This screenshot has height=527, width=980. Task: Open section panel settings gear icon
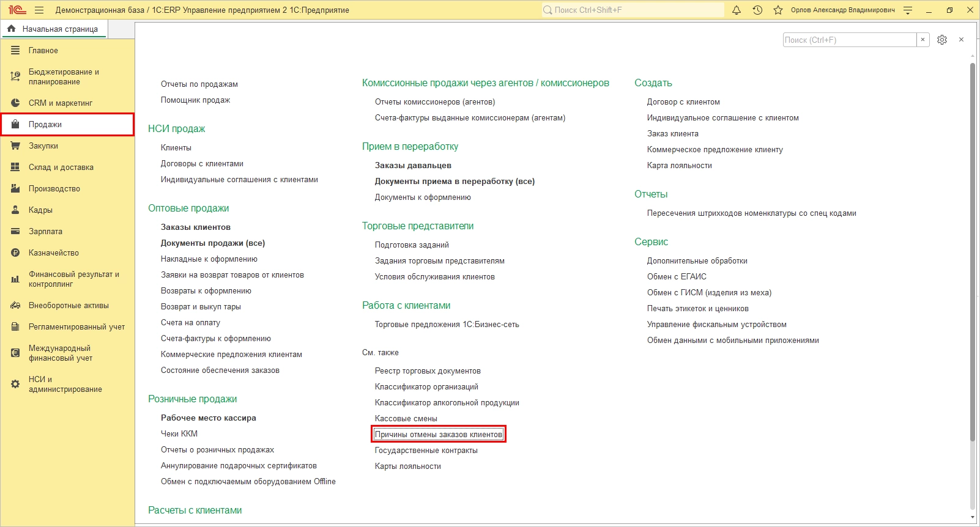tap(942, 40)
